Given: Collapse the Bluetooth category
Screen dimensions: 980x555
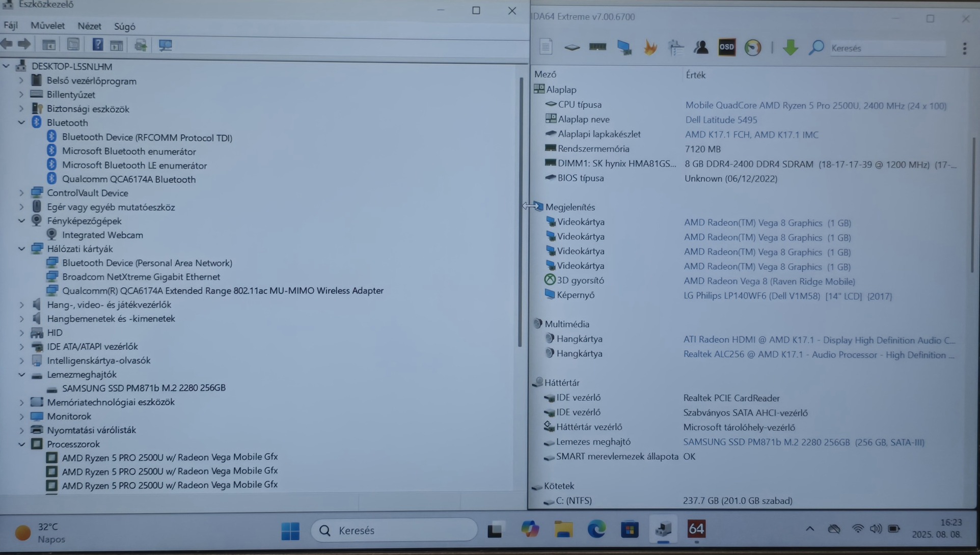Looking at the screenshot, I should (x=21, y=123).
